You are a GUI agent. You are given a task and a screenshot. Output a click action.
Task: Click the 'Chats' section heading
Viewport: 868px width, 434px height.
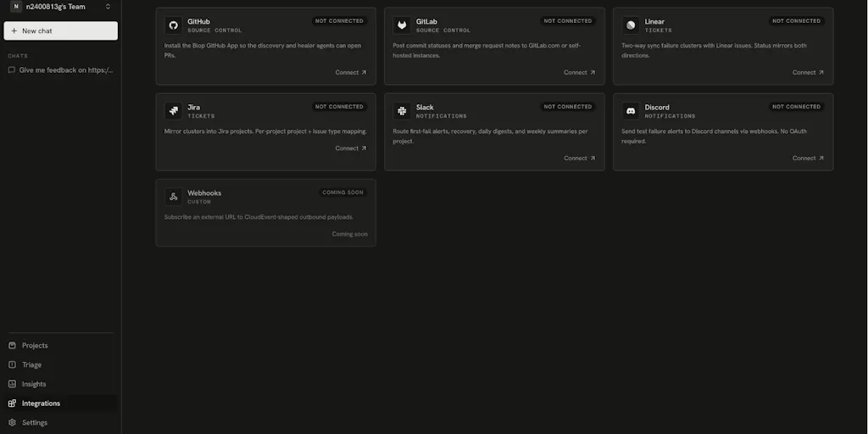pyautogui.click(x=18, y=56)
